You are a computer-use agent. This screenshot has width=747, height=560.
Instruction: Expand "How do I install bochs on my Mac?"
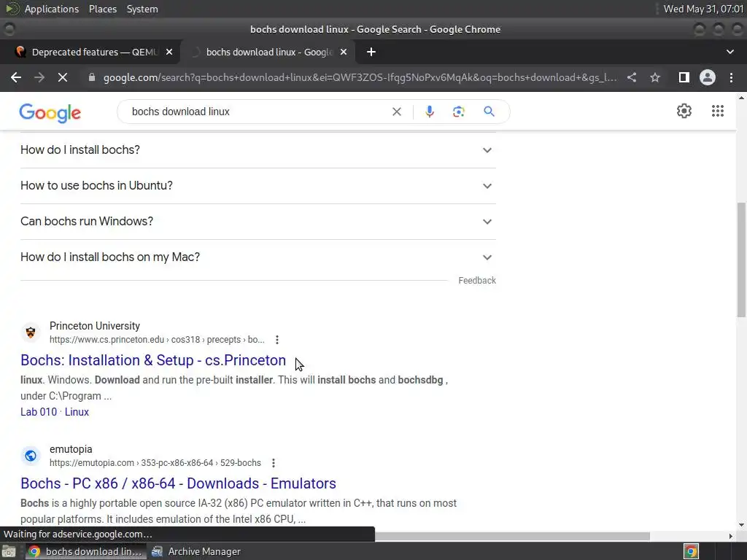(x=258, y=257)
